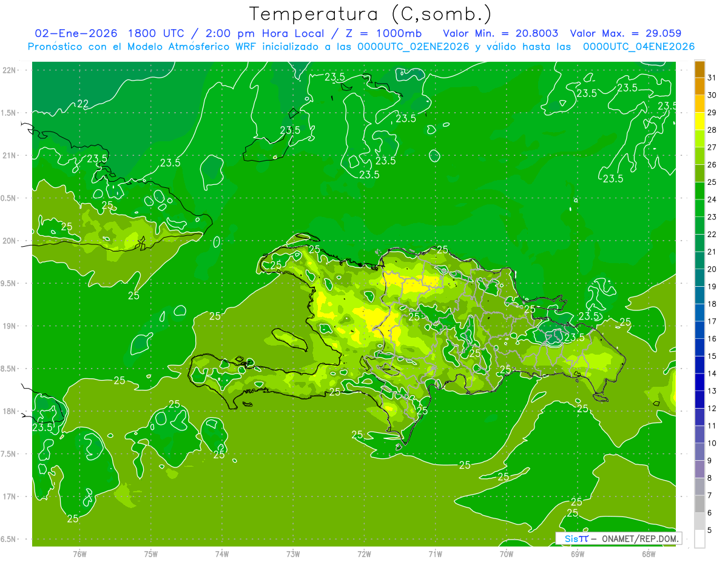The height and width of the screenshot is (562, 728).
Task: Click the '22N' latitude label
Action: coord(8,70)
